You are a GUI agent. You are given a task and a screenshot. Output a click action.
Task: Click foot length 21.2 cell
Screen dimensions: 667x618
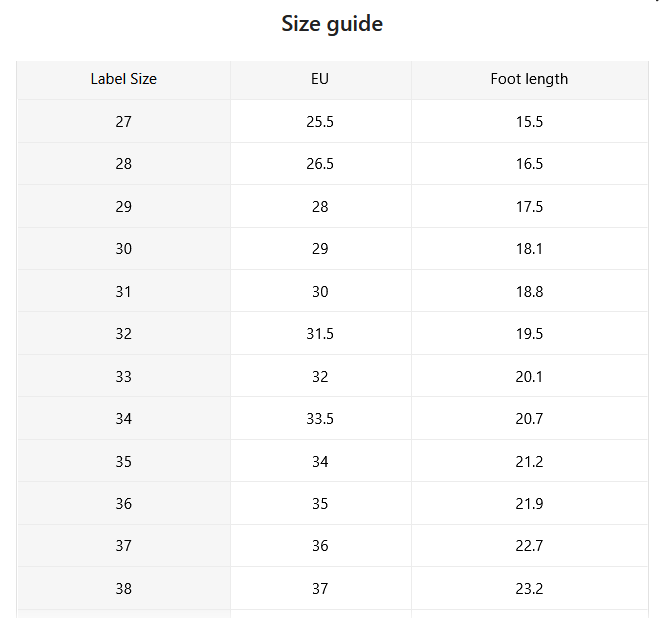530,461
